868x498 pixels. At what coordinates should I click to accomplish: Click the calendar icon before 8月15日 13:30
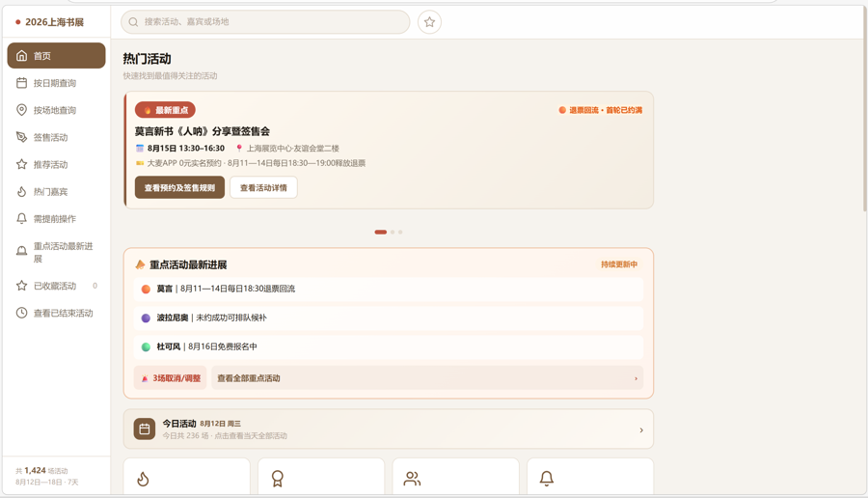coord(140,148)
